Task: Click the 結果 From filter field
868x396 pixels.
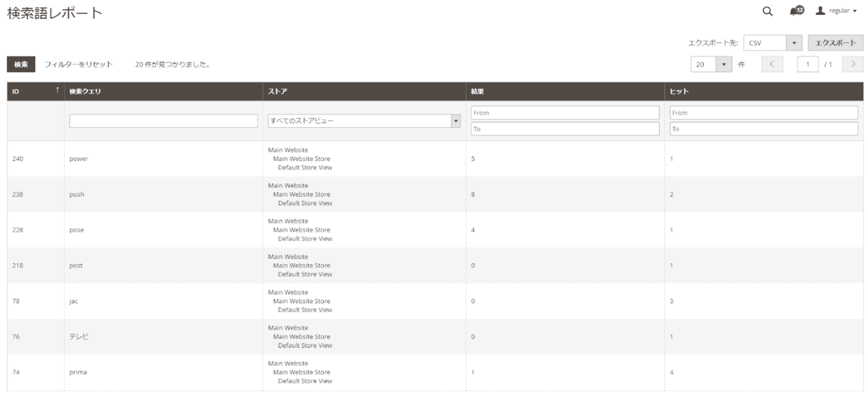Action: coord(565,113)
